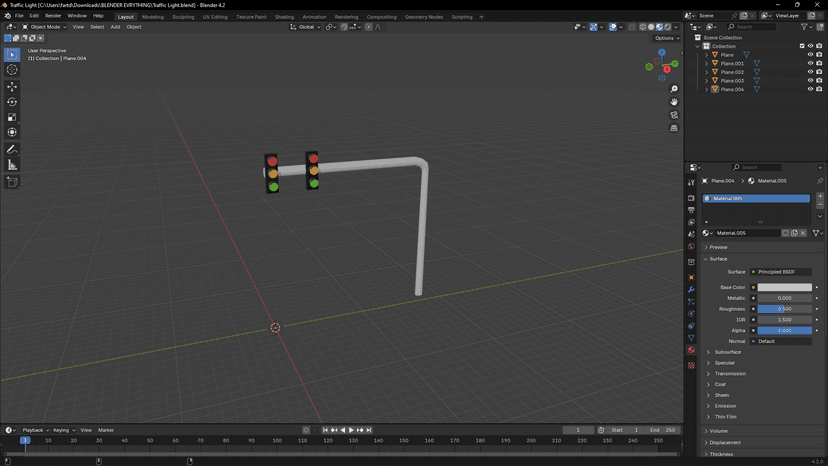The height and width of the screenshot is (466, 828).
Task: Expand Plane.001 in the outliner
Action: click(x=707, y=63)
